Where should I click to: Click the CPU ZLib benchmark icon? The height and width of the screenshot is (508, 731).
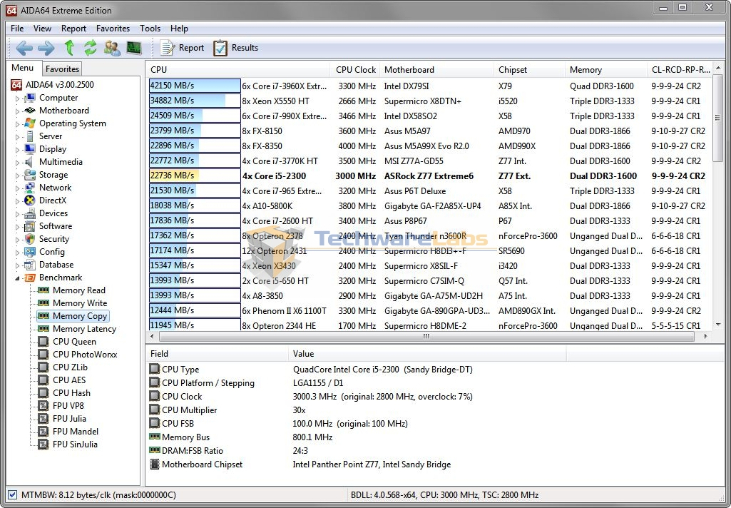[x=43, y=367]
